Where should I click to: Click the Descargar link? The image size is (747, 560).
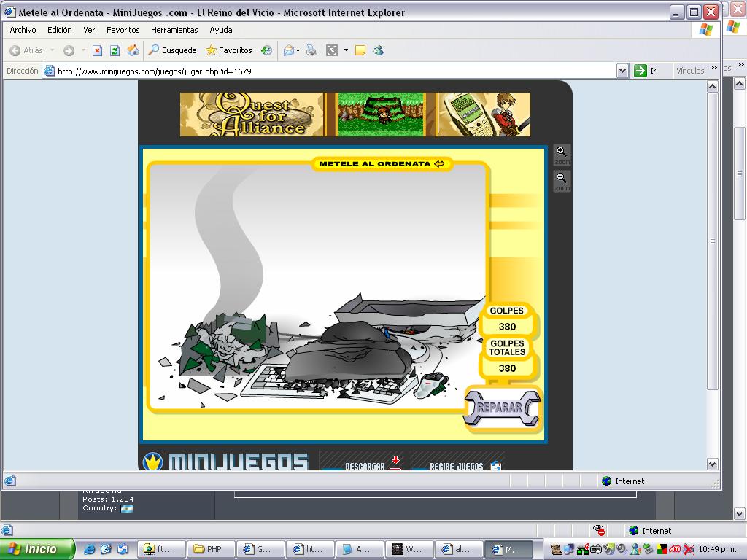click(365, 466)
